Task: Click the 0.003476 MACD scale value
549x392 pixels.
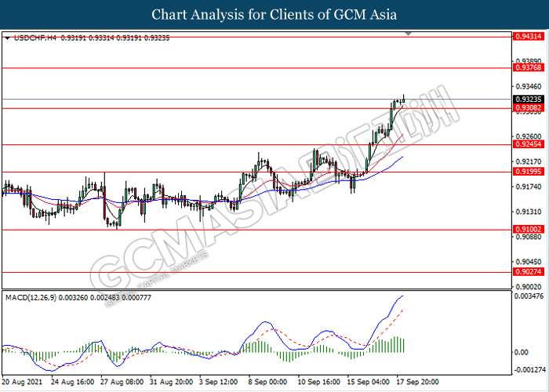Action: coord(529,296)
